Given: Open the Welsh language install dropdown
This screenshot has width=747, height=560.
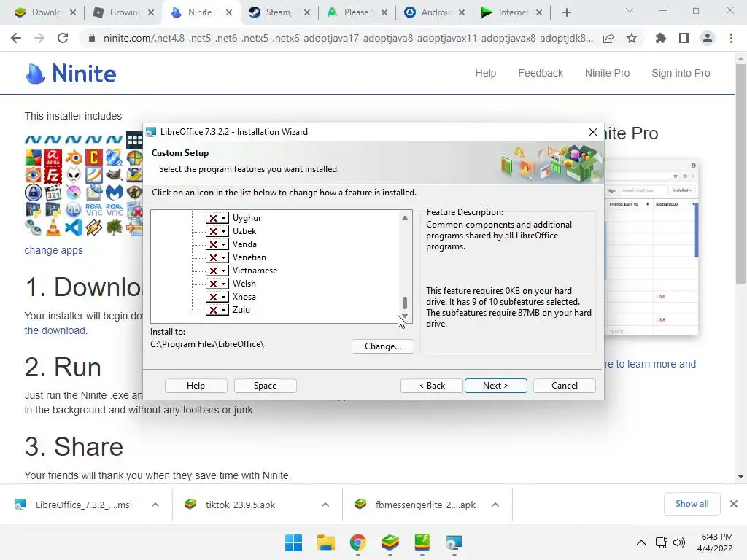Looking at the screenshot, I should click(x=217, y=284).
